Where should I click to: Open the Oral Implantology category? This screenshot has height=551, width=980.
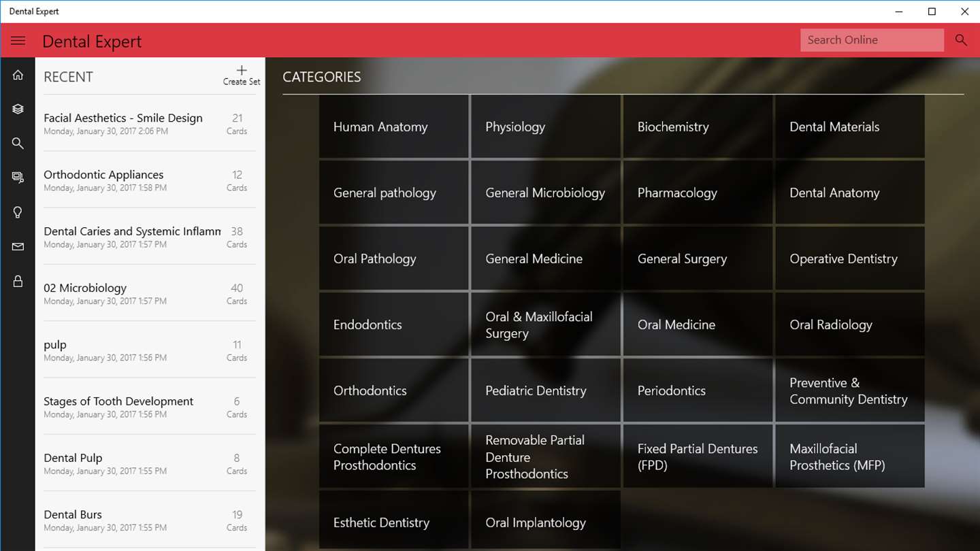pyautogui.click(x=546, y=520)
